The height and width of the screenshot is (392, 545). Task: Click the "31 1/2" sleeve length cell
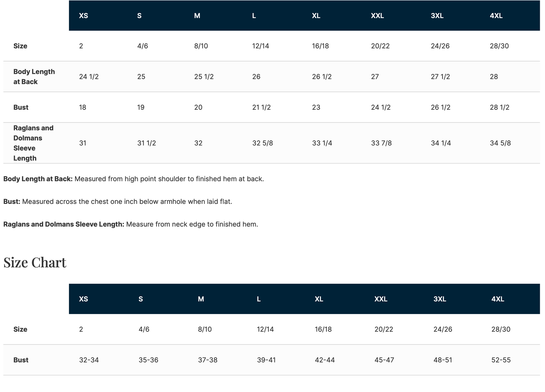pos(147,143)
